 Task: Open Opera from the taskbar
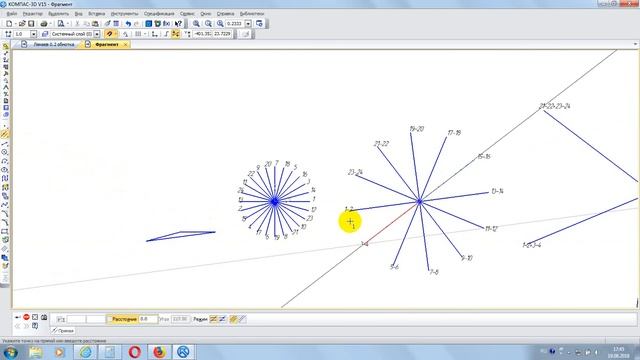[x=135, y=352]
